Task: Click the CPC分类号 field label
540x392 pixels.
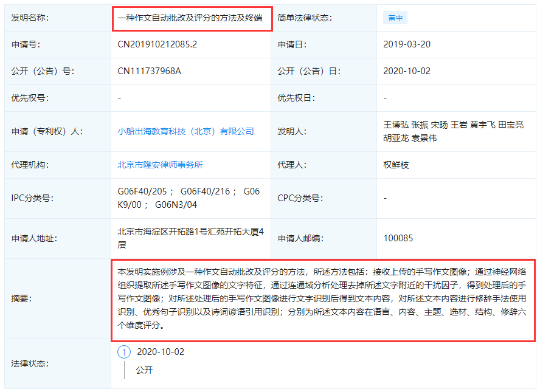Action: click(300, 198)
